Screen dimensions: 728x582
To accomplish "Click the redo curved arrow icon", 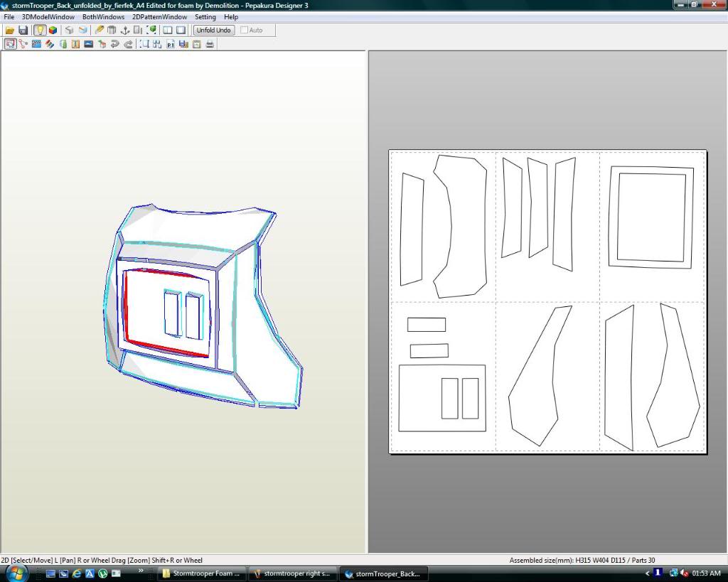I will (x=128, y=44).
